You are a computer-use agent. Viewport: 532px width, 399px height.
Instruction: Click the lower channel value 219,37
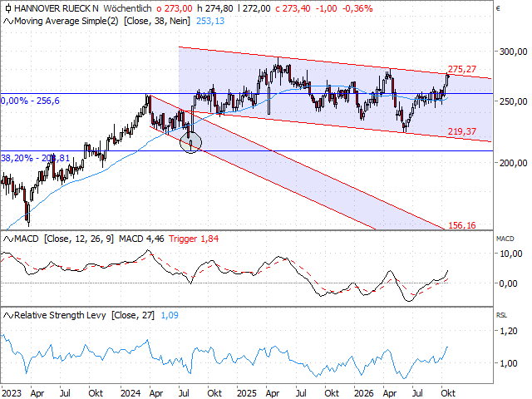click(462, 131)
